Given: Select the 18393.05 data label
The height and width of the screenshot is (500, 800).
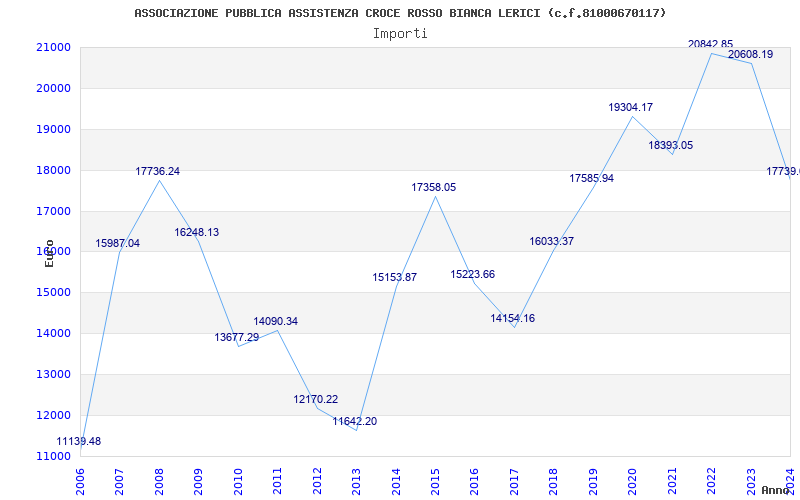Looking at the screenshot, I should [x=671, y=145].
